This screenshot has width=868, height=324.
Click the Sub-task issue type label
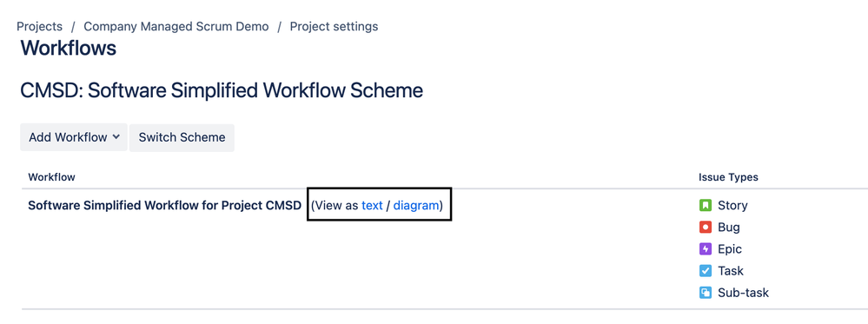tap(743, 293)
